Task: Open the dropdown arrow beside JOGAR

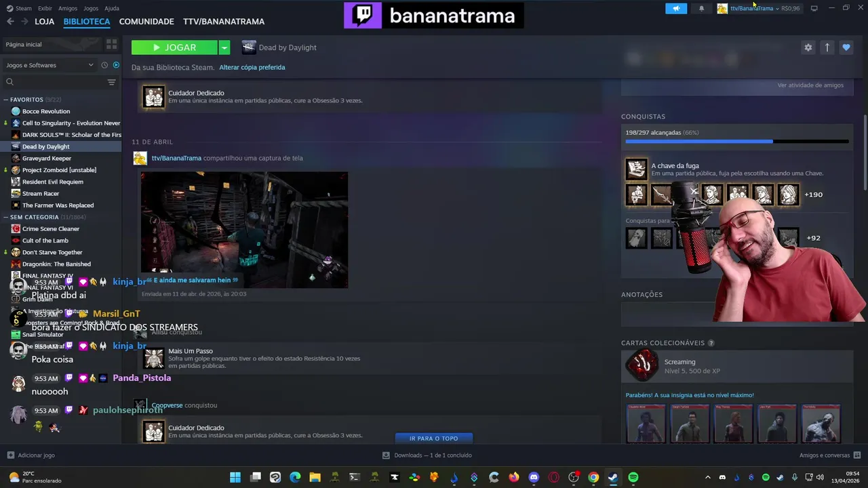Action: (224, 47)
